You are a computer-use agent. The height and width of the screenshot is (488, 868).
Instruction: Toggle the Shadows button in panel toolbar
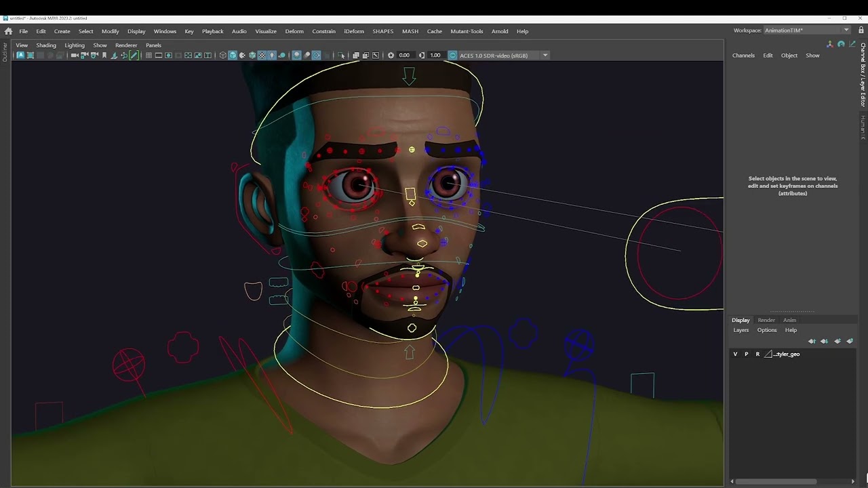[x=281, y=55]
